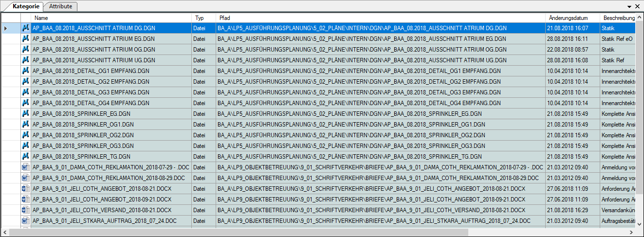Click the DGN icon for DETAIL_OG3 EMPFANG
The image size is (644, 237).
(26, 92)
